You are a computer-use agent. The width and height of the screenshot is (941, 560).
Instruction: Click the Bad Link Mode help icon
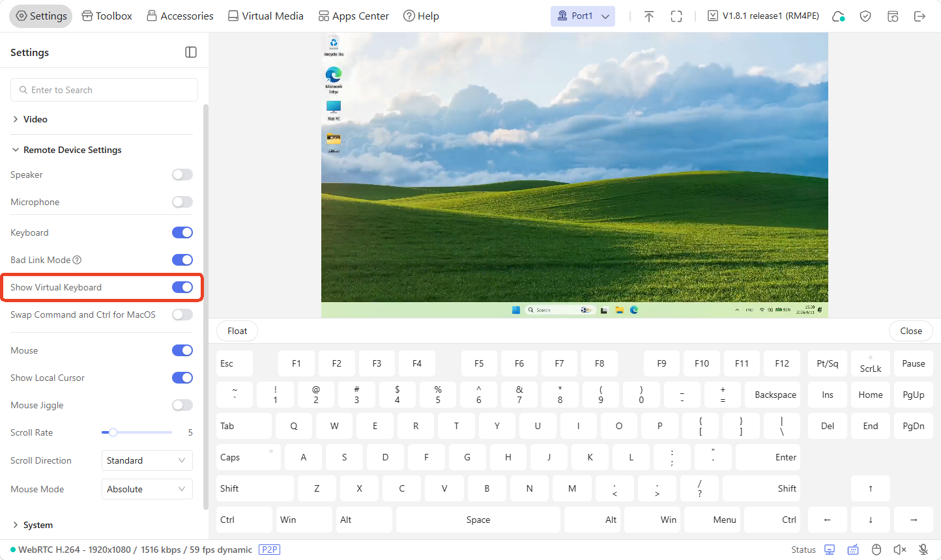(77, 260)
